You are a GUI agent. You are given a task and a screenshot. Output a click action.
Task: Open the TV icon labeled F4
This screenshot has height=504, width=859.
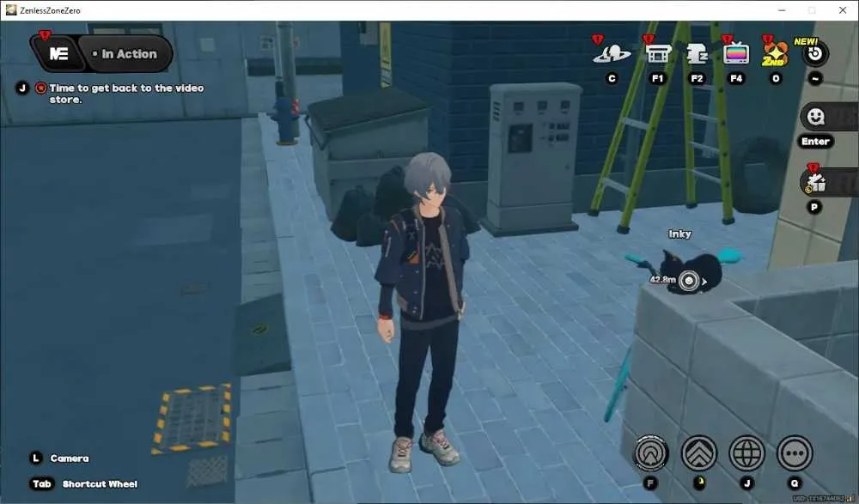(x=736, y=54)
